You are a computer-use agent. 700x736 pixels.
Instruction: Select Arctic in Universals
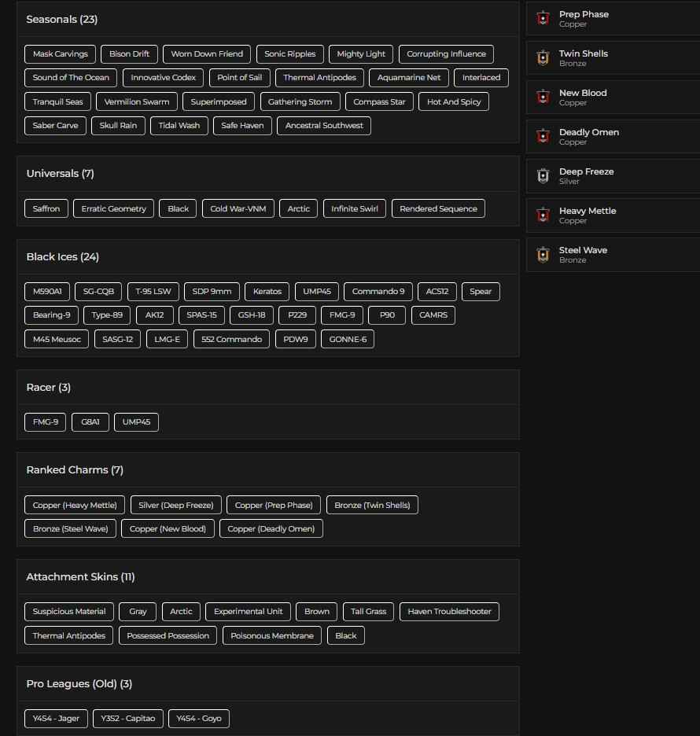[x=299, y=208]
